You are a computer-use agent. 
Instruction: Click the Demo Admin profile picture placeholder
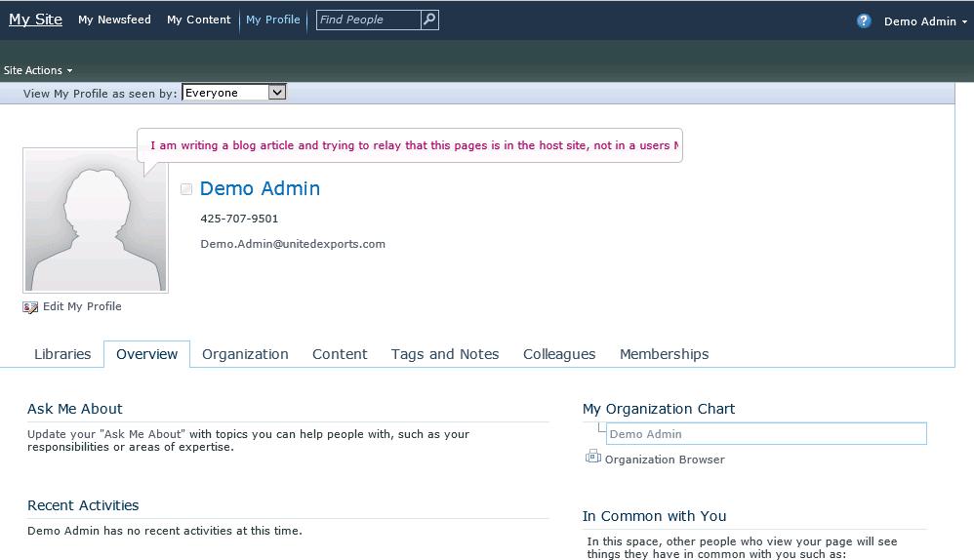pos(96,220)
